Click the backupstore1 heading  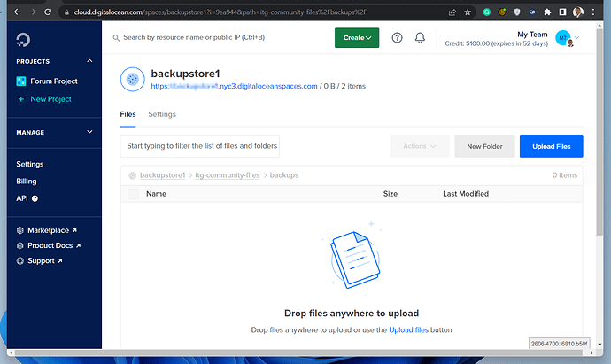click(x=185, y=74)
